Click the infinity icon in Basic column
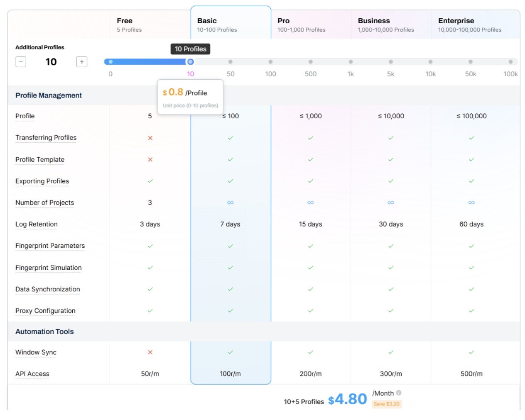Image resolution: width=525 pixels, height=420 pixels. [231, 203]
